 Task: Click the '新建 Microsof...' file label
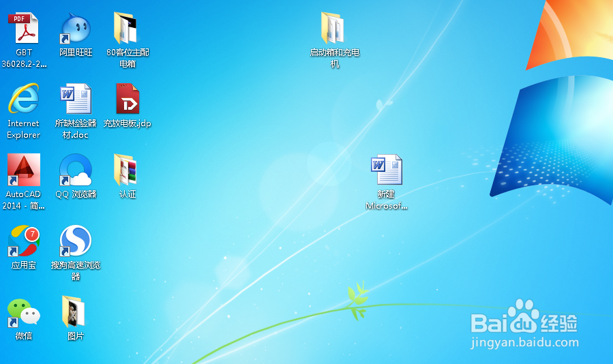387,200
